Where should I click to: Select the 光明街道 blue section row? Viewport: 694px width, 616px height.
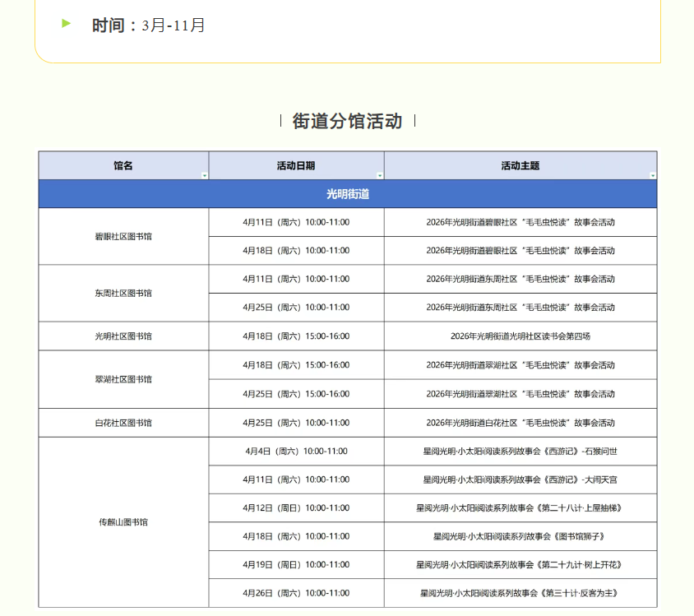(x=347, y=194)
